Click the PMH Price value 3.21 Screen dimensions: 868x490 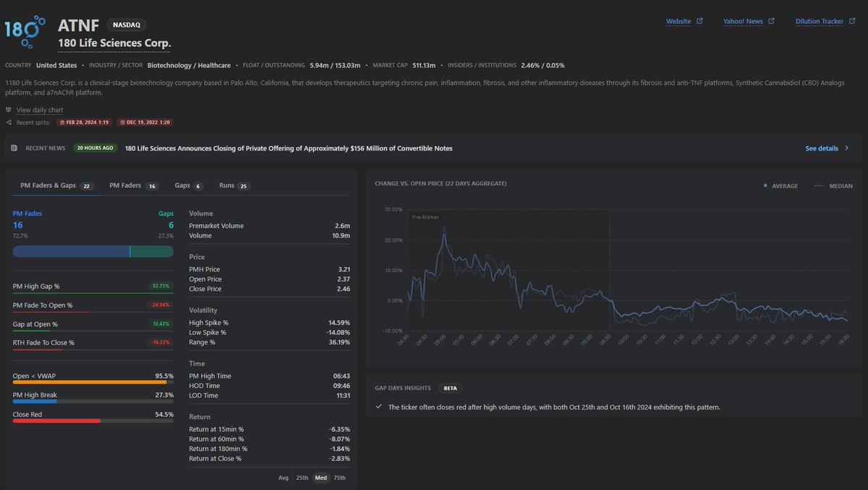pyautogui.click(x=344, y=269)
